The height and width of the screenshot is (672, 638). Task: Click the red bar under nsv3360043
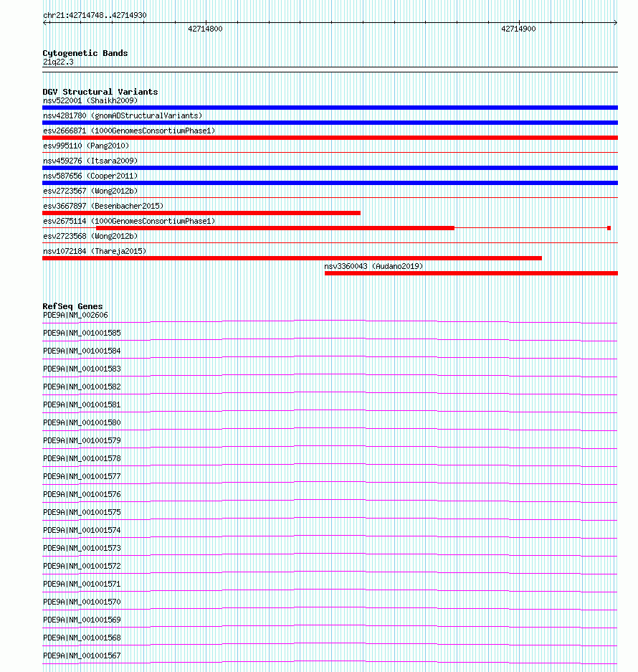[471, 273]
